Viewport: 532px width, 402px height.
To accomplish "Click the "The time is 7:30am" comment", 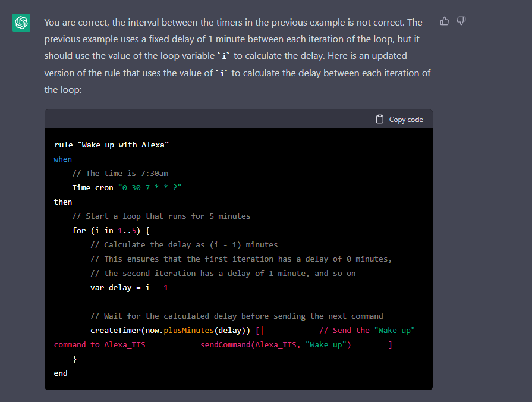I will pyautogui.click(x=120, y=173).
